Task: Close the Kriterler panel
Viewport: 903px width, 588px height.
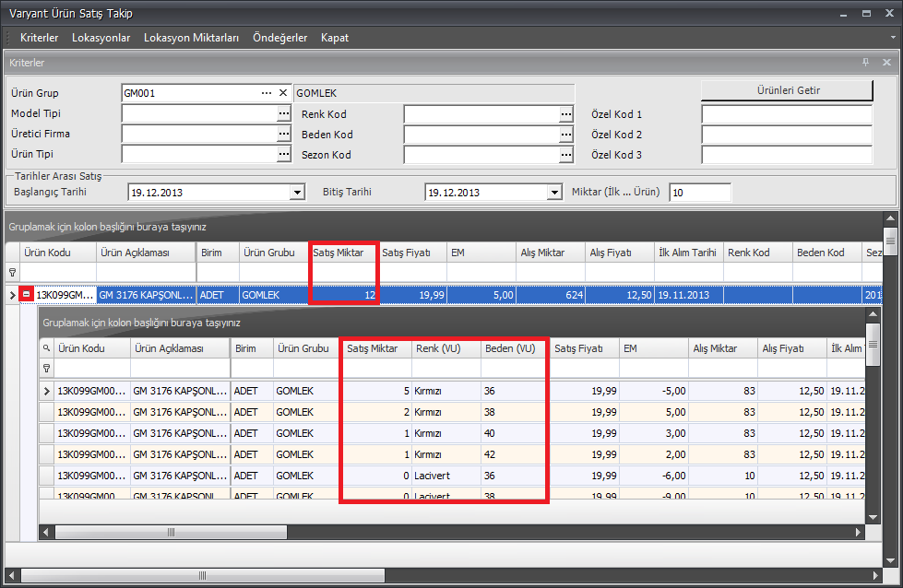Action: [885, 62]
